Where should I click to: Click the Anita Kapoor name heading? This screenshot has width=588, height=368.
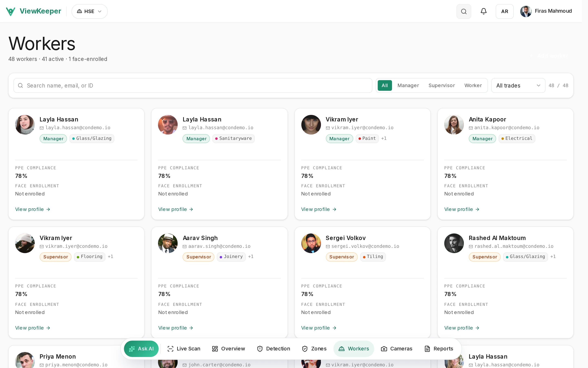pos(487,120)
